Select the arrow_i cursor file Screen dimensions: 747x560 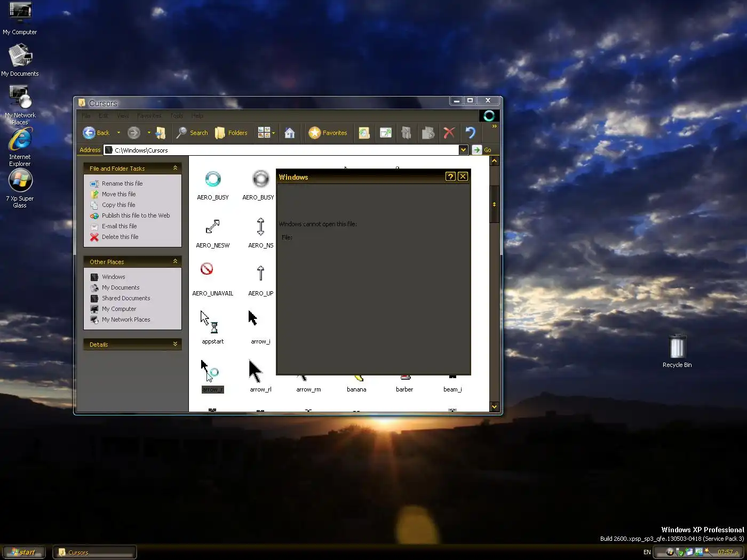(260, 327)
